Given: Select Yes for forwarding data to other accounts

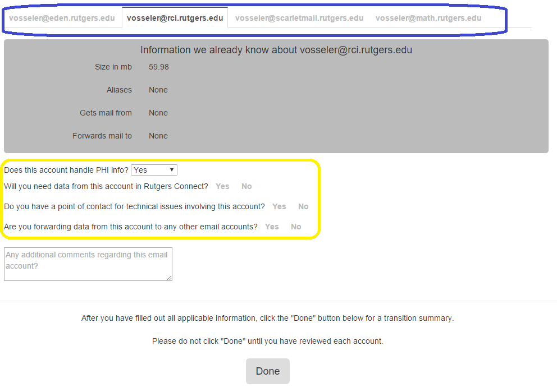Looking at the screenshot, I should point(272,227).
